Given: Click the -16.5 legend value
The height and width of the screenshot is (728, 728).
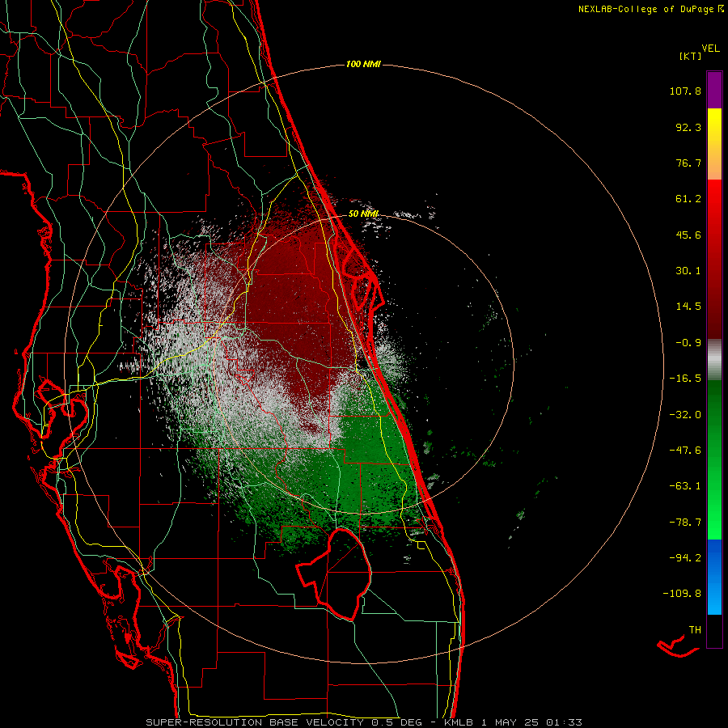Looking at the screenshot, I should tap(685, 379).
